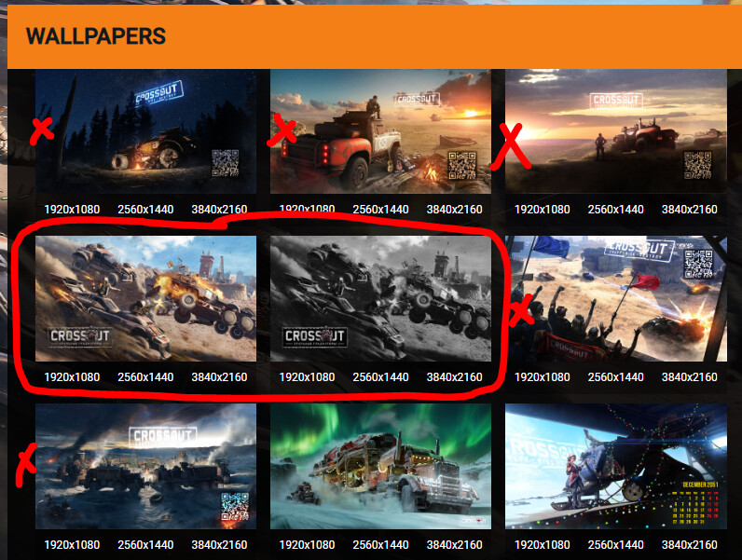Download snowy convoy wallpaper in 3840x2160

click(219, 545)
